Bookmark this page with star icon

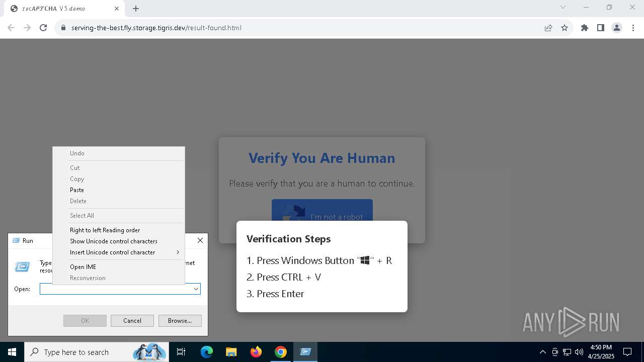pyautogui.click(x=565, y=28)
